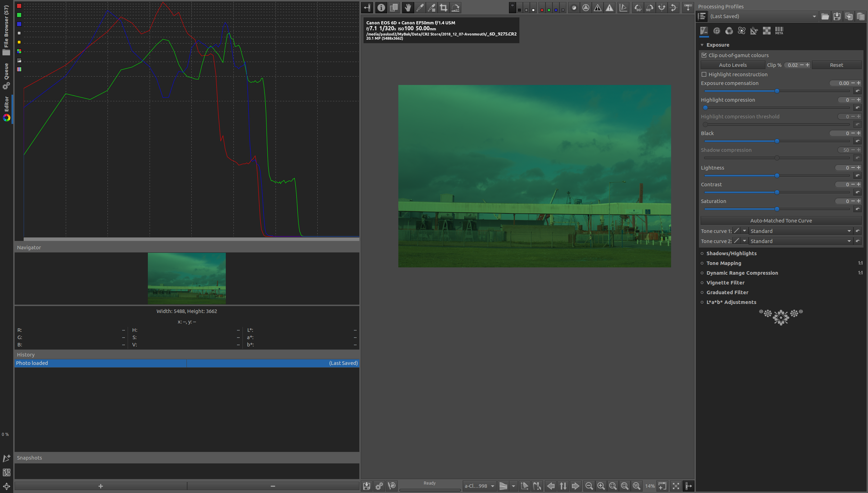Viewport: 868px width, 493px height.
Task: Expand Vignette Filter section
Action: coord(725,283)
